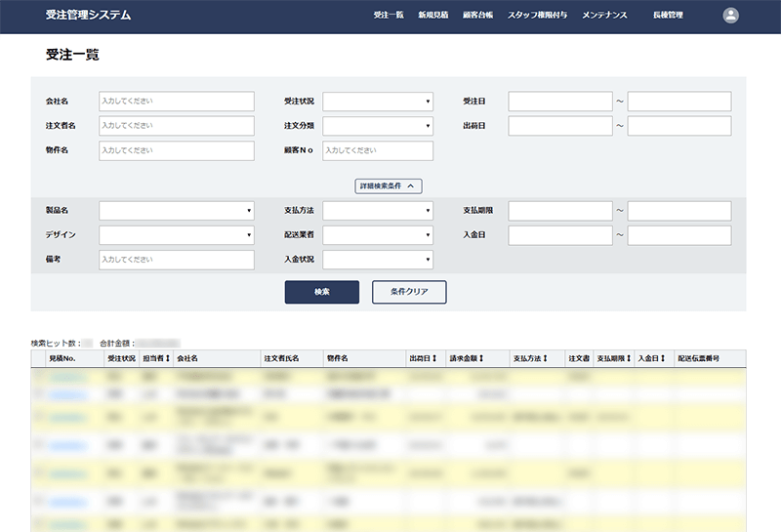
Task: Go to 新規見積 in the navigation
Action: 432,16
